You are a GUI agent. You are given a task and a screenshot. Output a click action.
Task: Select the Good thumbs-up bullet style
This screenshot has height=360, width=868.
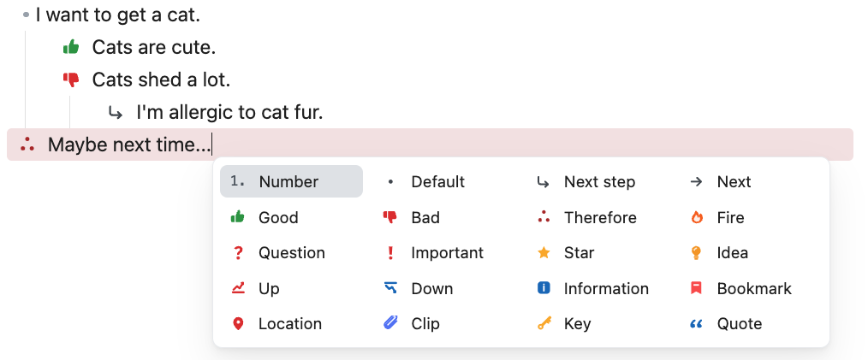[291, 217]
